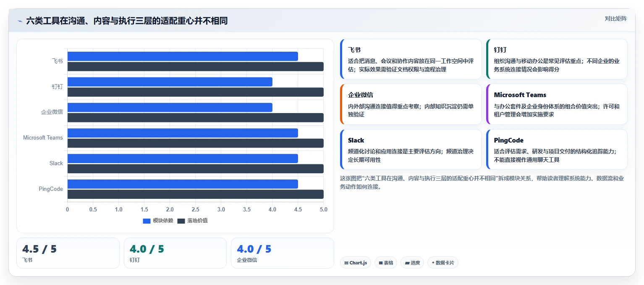The width and height of the screenshot is (644, 285).
Task: Click the chart title heading 六类工具
Action: tap(127, 21)
